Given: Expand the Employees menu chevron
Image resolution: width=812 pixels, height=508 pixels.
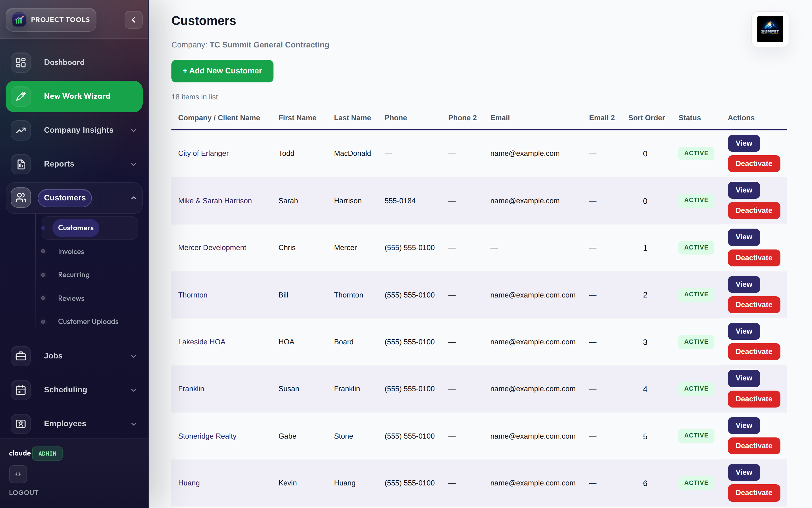Looking at the screenshot, I should pos(134,424).
